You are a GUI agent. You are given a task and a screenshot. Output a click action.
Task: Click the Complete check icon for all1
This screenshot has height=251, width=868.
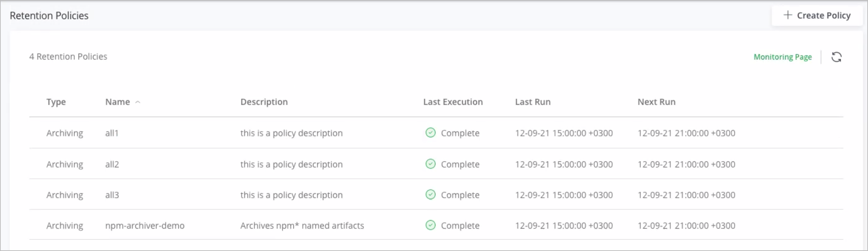430,133
